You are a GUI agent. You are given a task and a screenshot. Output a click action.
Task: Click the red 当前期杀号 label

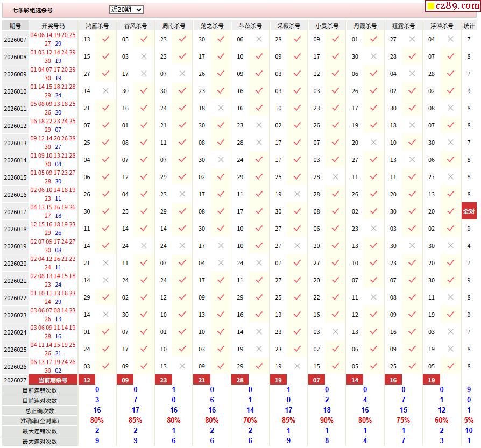tap(53, 380)
